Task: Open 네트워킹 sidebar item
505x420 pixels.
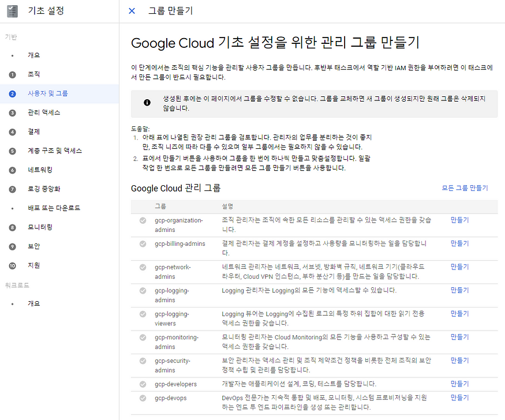Action: (59, 170)
